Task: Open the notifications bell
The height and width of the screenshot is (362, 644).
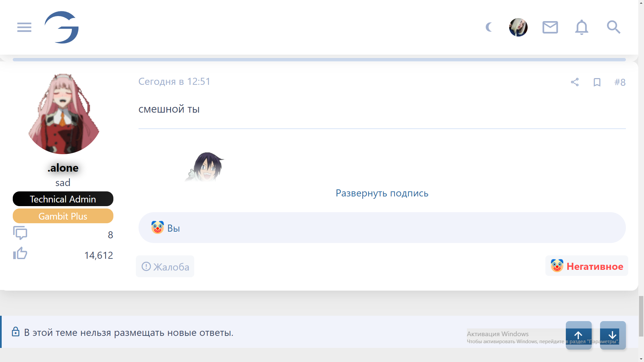Action: (x=582, y=27)
